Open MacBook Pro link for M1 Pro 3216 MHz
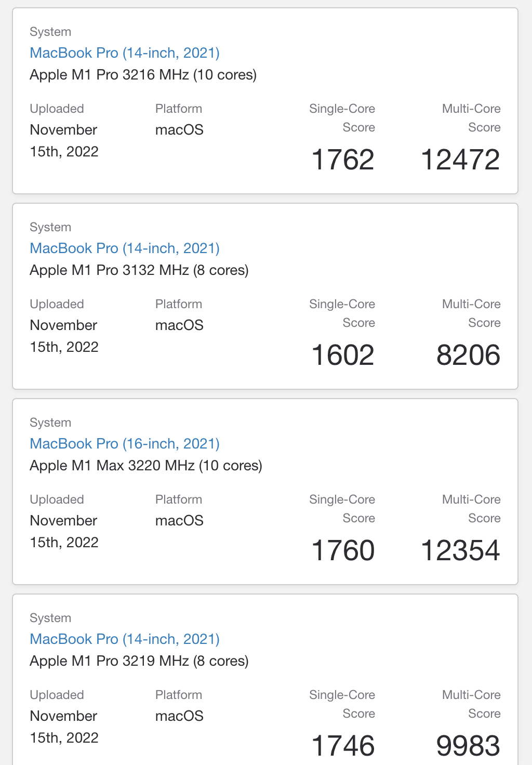Viewport: 532px width, 765px height. pos(125,53)
